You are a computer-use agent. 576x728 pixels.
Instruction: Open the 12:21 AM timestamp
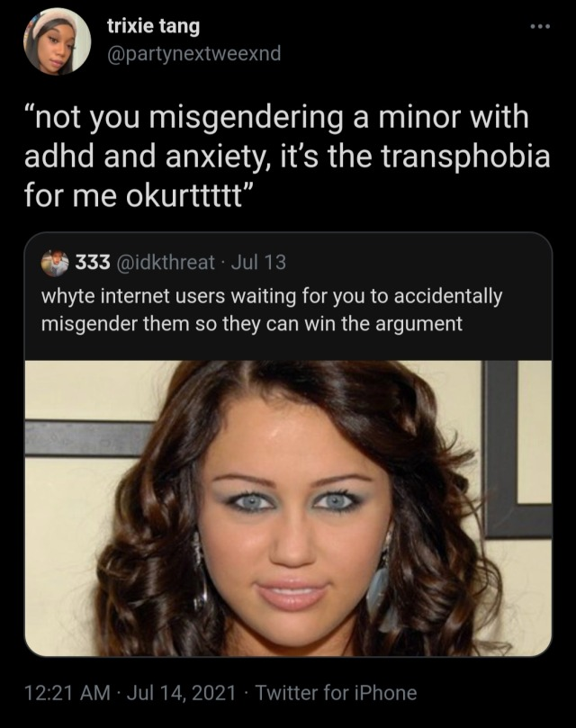pos(67,693)
